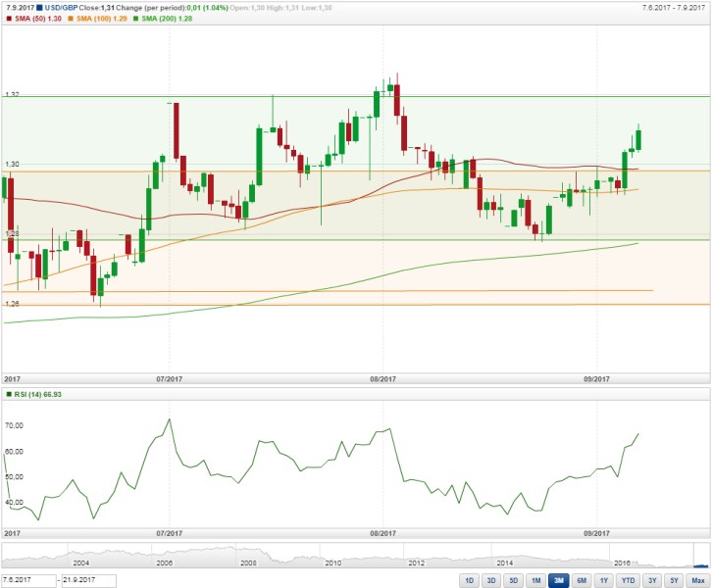712x588 pixels.
Task: Select the 1D time range button
Action: click(x=469, y=580)
